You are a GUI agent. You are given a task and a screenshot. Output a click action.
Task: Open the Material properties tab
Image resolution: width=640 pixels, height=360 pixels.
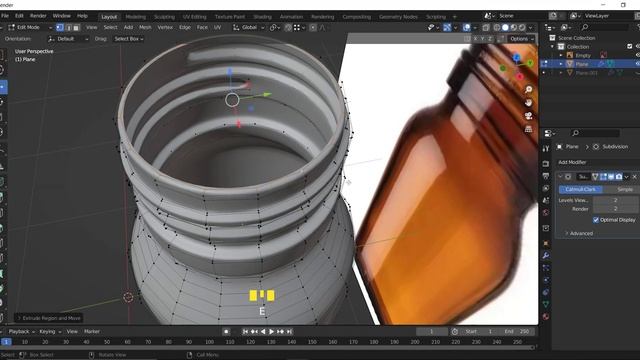[546, 317]
